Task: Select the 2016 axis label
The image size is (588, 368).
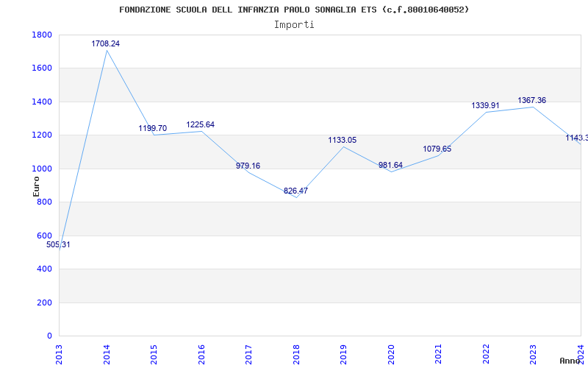Action: click(201, 354)
